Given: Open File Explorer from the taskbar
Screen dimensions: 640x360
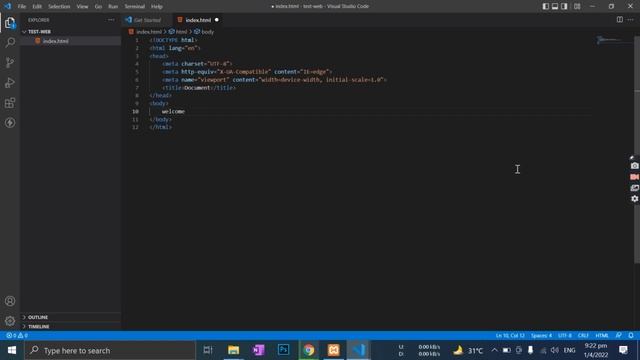Looking at the screenshot, I should pyautogui.click(x=233, y=350).
